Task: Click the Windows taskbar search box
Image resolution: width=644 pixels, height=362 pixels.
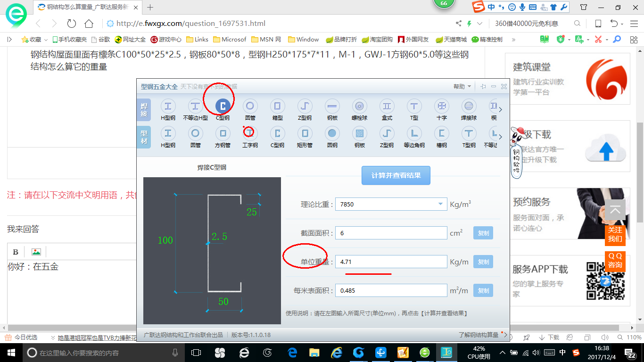Action: [104, 353]
